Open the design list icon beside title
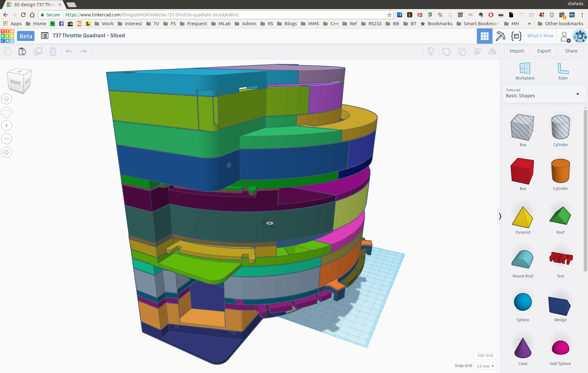 click(44, 36)
